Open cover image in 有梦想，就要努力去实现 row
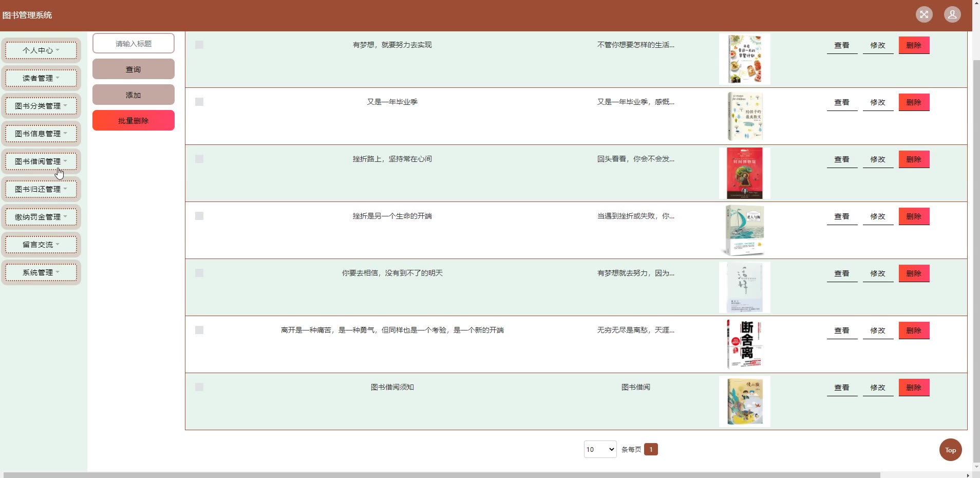Screen dimensions: 980x478 pos(745,59)
